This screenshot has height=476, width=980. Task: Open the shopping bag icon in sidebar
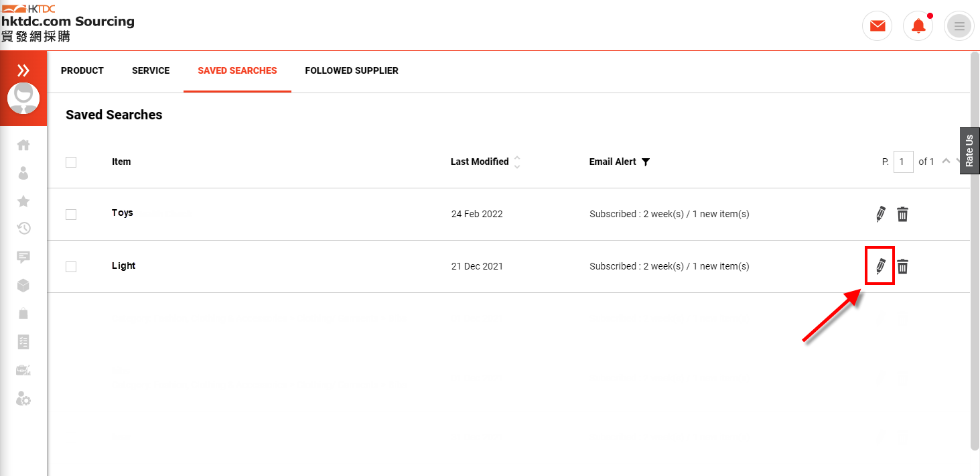pyautogui.click(x=23, y=314)
